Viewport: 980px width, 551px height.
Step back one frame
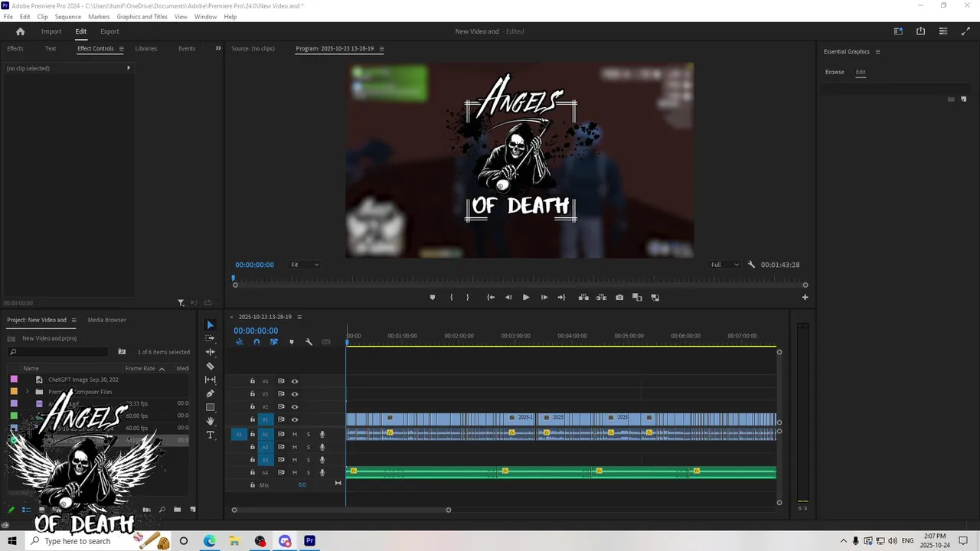click(508, 297)
